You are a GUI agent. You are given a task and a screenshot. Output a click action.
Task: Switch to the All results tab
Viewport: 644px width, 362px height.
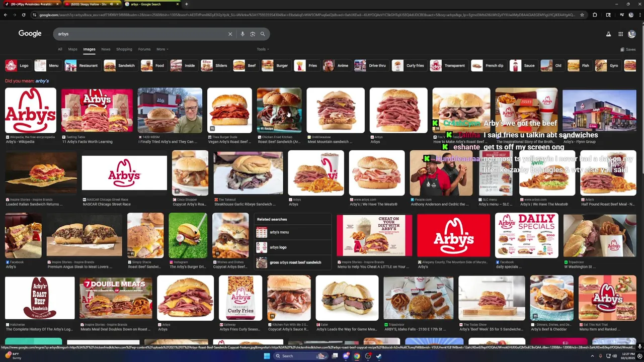[x=60, y=49]
